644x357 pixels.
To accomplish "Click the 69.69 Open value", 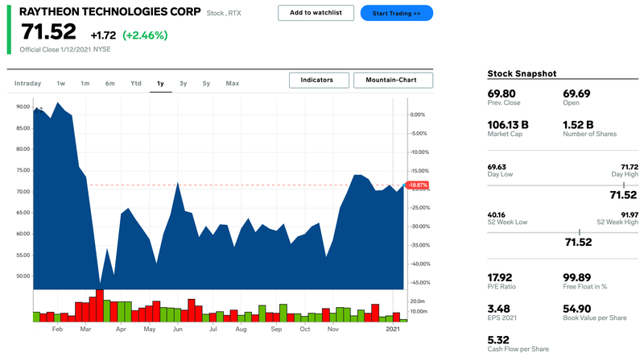I will click(576, 93).
